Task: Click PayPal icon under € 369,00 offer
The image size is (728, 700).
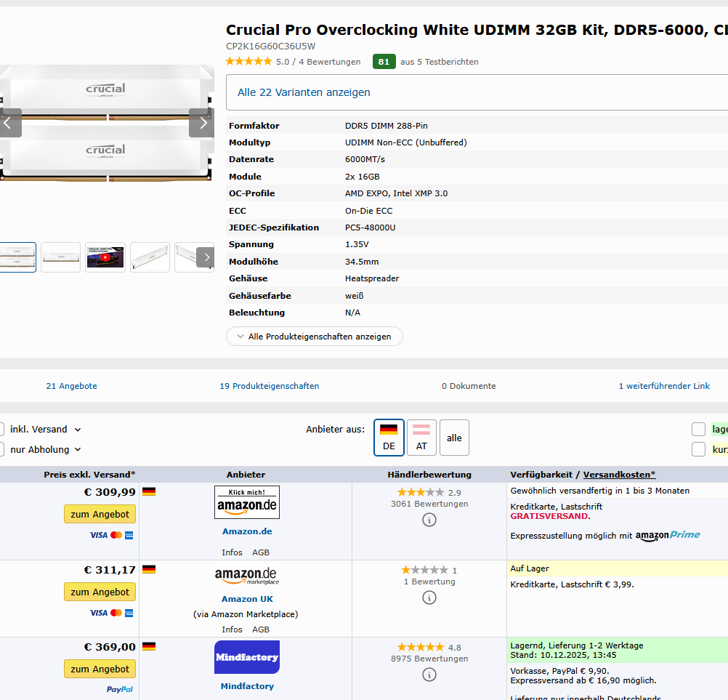Action: pyautogui.click(x=120, y=689)
